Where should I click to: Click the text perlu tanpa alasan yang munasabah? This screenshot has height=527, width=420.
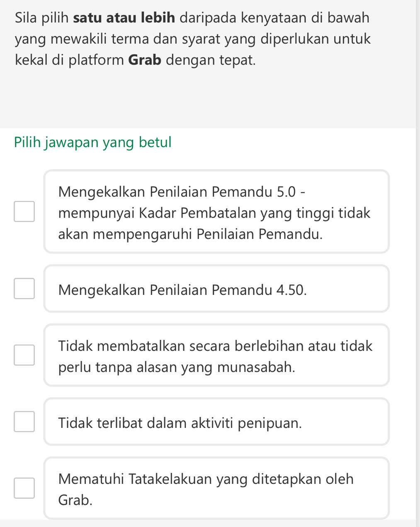pyautogui.click(x=177, y=367)
